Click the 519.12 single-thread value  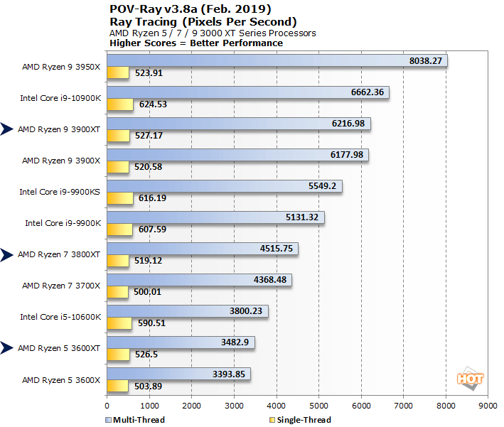148,261
